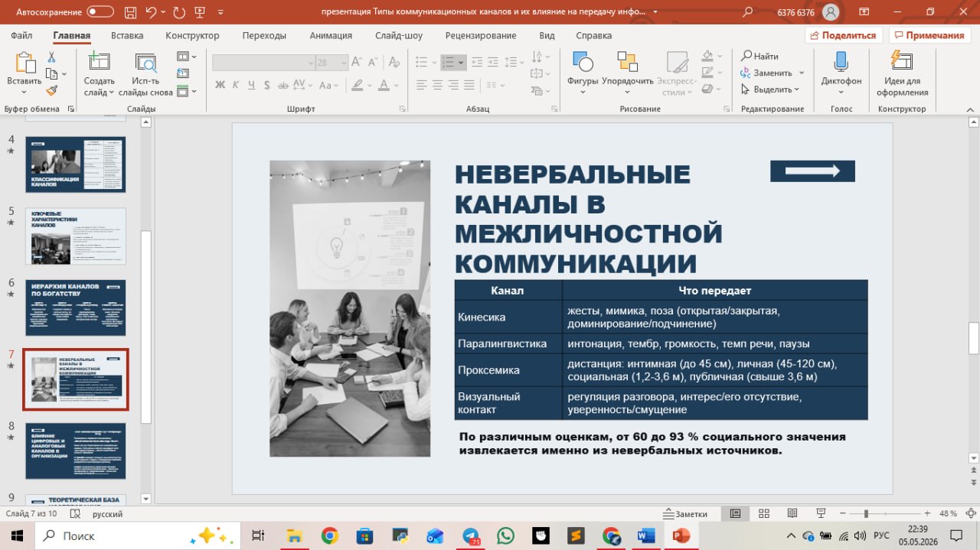This screenshot has width=980, height=550.
Task: Select the Format Painter brush
Action: point(52,90)
